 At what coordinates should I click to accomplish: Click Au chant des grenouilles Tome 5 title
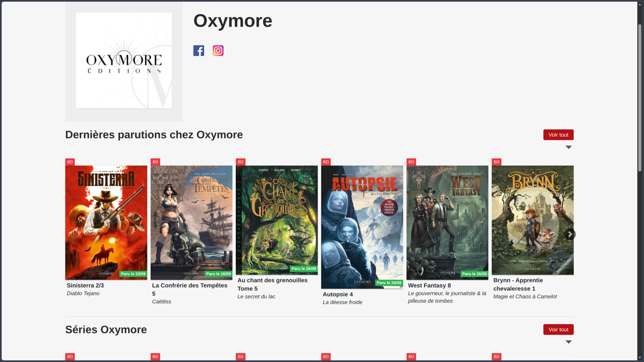click(x=272, y=284)
